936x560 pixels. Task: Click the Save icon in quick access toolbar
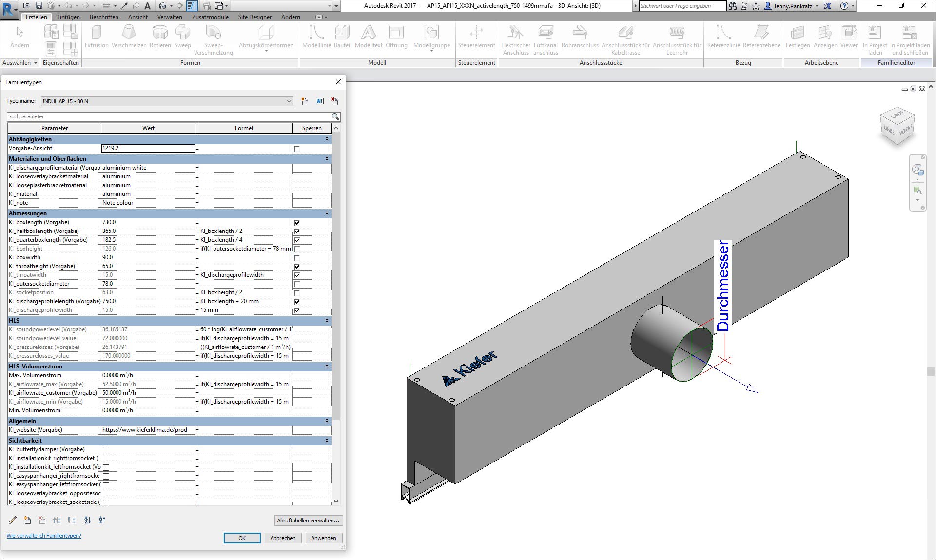click(39, 6)
